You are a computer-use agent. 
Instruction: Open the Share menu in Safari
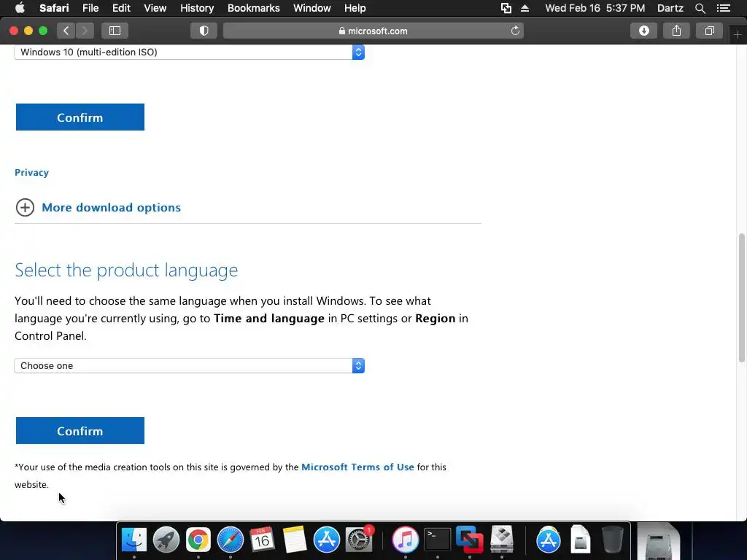(x=676, y=31)
